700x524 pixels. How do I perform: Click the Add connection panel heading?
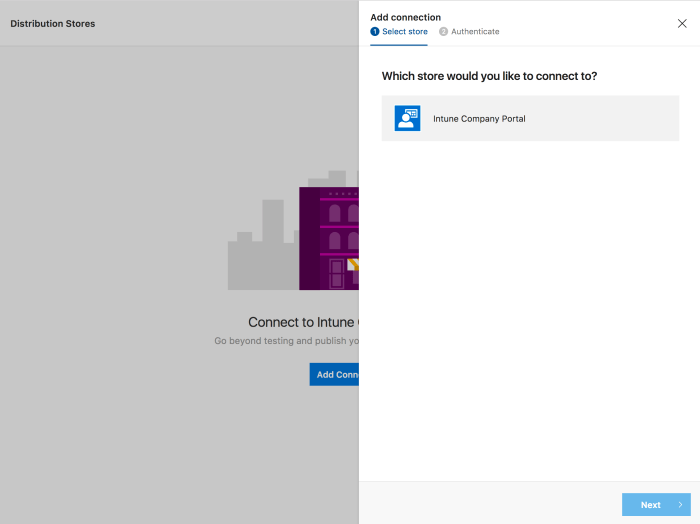pyautogui.click(x=405, y=17)
